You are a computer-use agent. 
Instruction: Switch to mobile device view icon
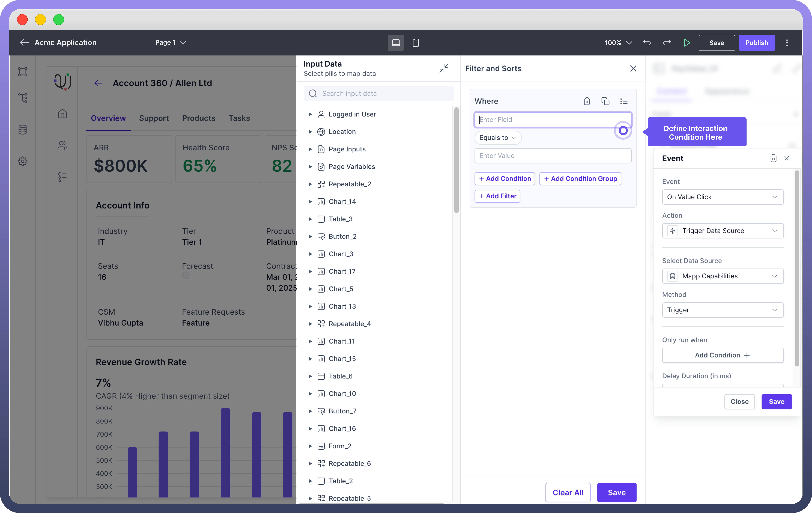pyautogui.click(x=415, y=43)
